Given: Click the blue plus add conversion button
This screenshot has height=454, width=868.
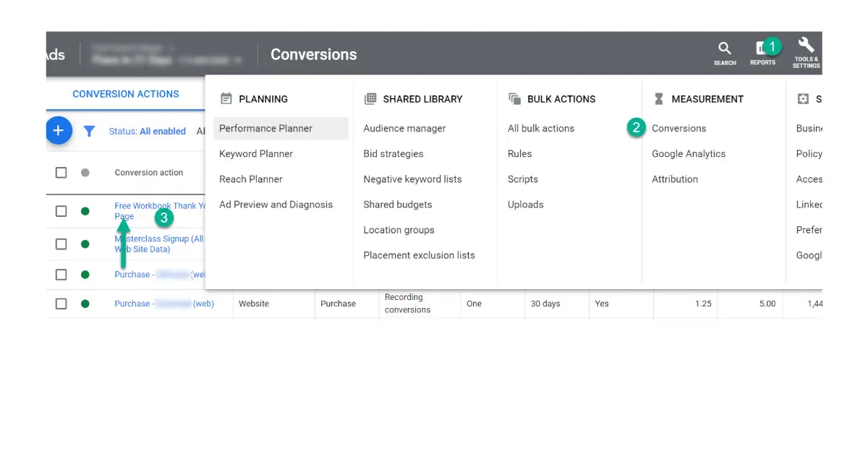Looking at the screenshot, I should pyautogui.click(x=59, y=131).
